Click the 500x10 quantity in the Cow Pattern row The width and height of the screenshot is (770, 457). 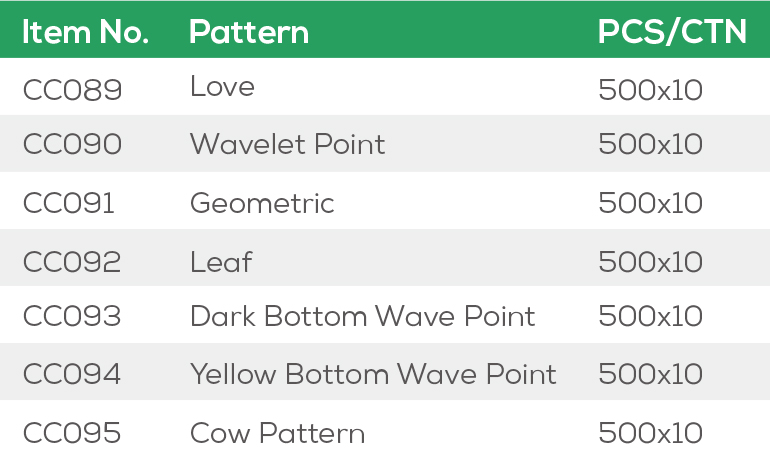pyautogui.click(x=650, y=434)
